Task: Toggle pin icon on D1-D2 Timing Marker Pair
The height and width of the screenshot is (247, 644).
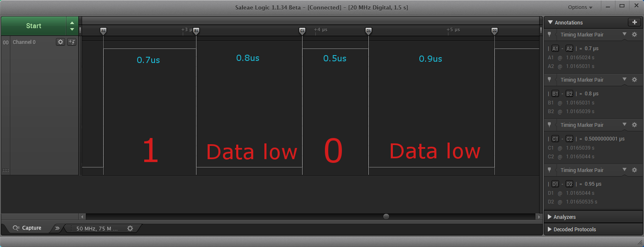Action: click(x=550, y=170)
